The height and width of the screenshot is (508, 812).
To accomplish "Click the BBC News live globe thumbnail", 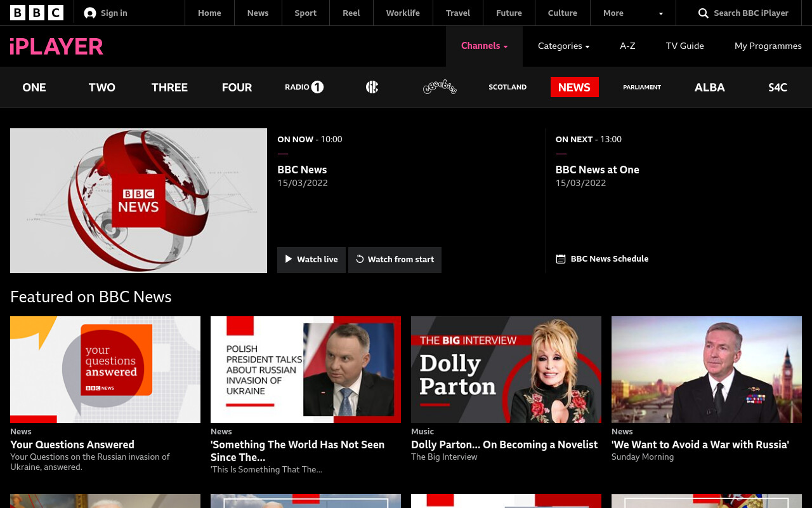I will pyautogui.click(x=138, y=201).
